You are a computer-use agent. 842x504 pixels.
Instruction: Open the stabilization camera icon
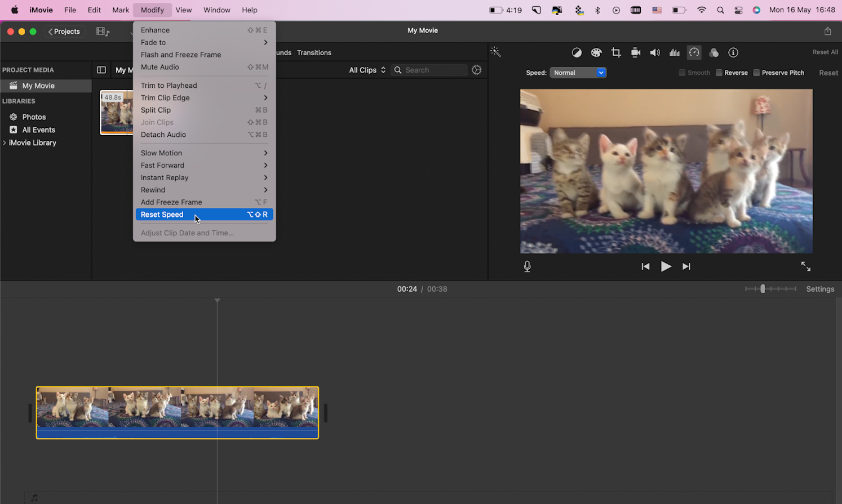tap(635, 52)
